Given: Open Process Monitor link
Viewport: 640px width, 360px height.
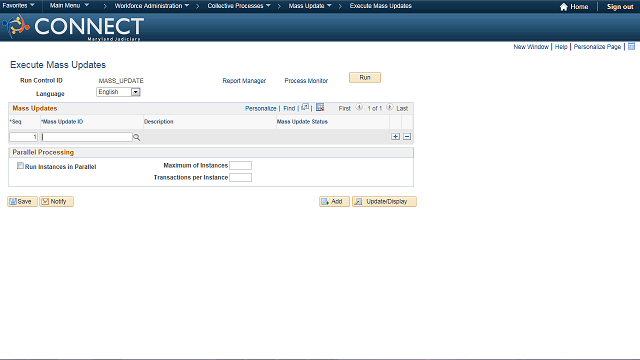Looking at the screenshot, I should click(x=306, y=81).
